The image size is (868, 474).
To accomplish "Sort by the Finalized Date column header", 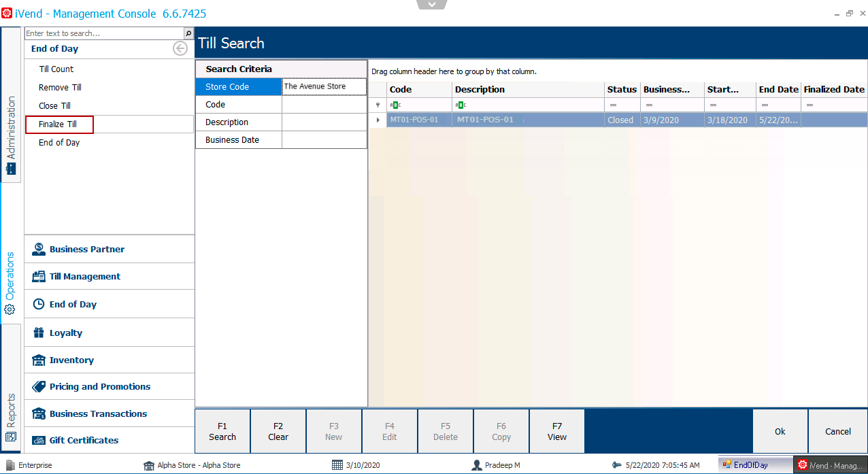I will pyautogui.click(x=834, y=89).
